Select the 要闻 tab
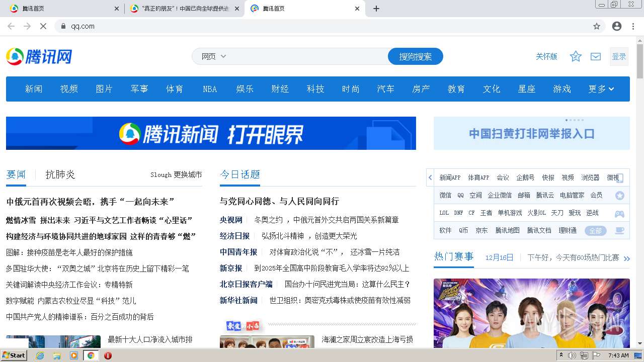The height and width of the screenshot is (362, 644). point(16,174)
